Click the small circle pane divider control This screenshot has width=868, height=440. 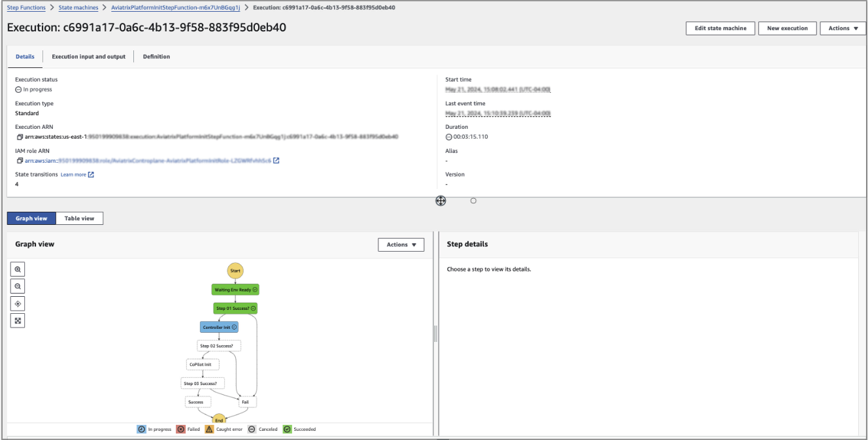(x=475, y=201)
